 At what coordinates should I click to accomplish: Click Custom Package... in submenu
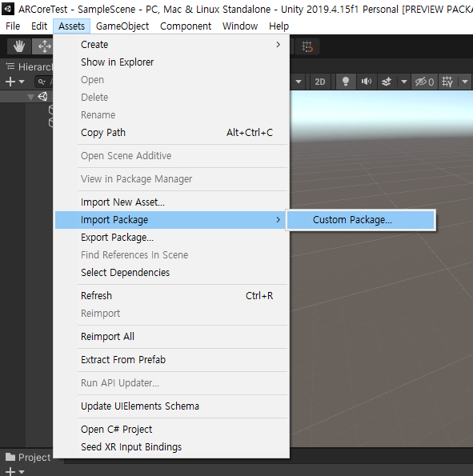click(361, 220)
